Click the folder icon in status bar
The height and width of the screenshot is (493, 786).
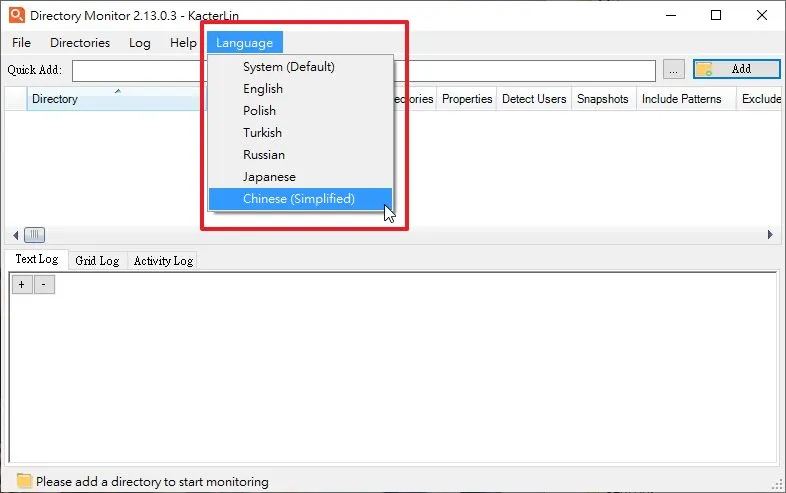point(24,481)
